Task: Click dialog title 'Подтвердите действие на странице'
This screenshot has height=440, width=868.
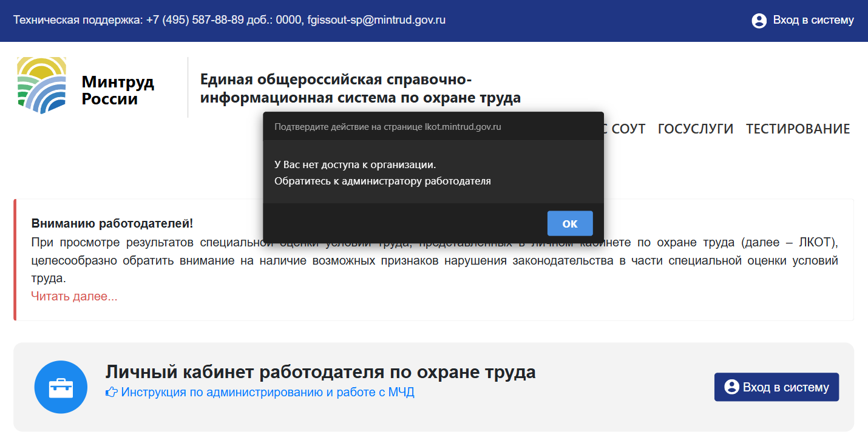Action: click(387, 127)
